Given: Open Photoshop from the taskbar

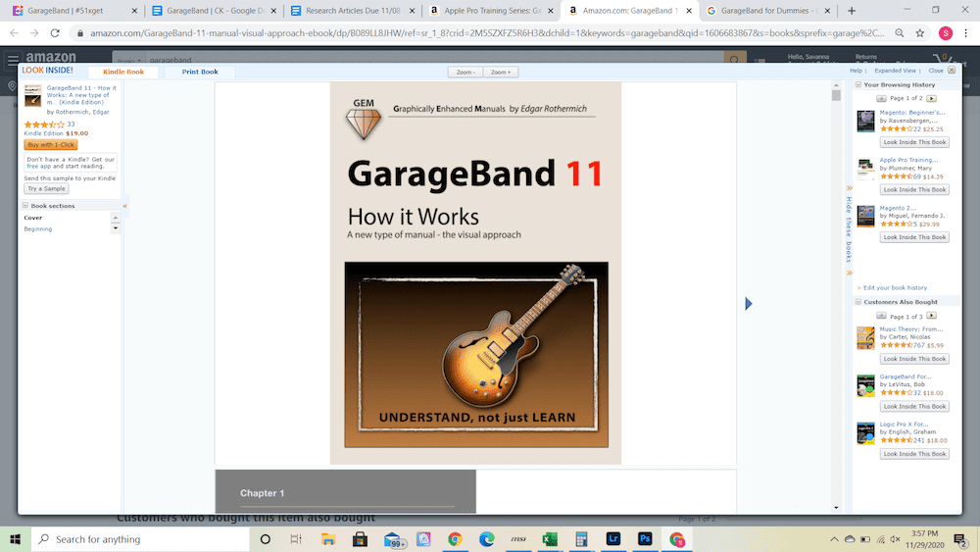Looking at the screenshot, I should 645,539.
